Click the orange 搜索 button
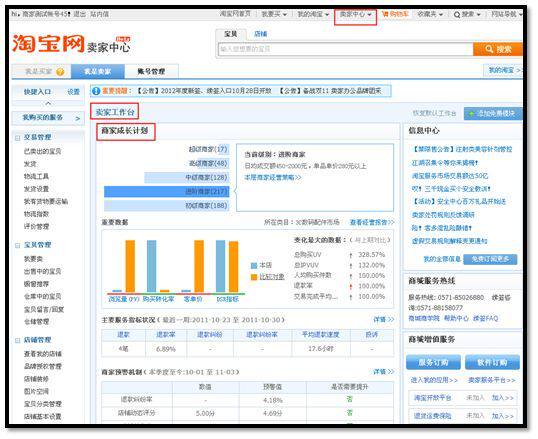Viewport: 538px width, 439px height. click(x=498, y=49)
